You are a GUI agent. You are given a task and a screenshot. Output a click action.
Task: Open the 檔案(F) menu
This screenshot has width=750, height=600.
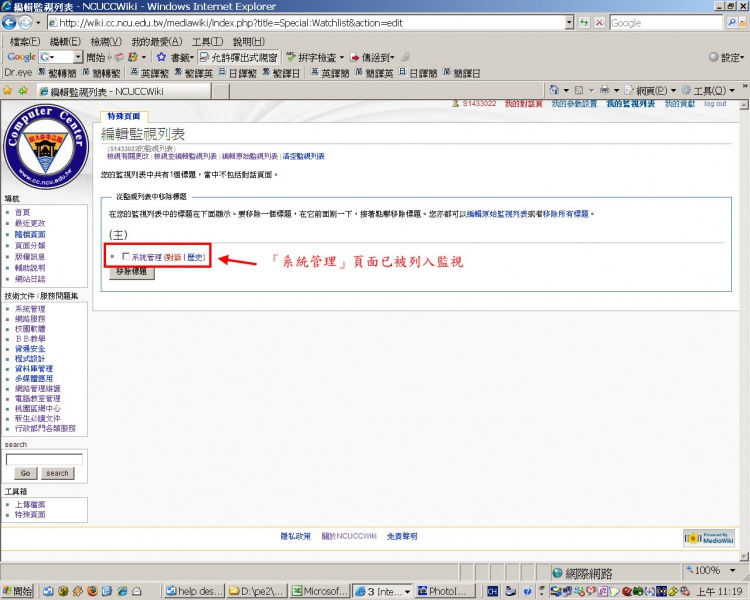tap(24, 41)
